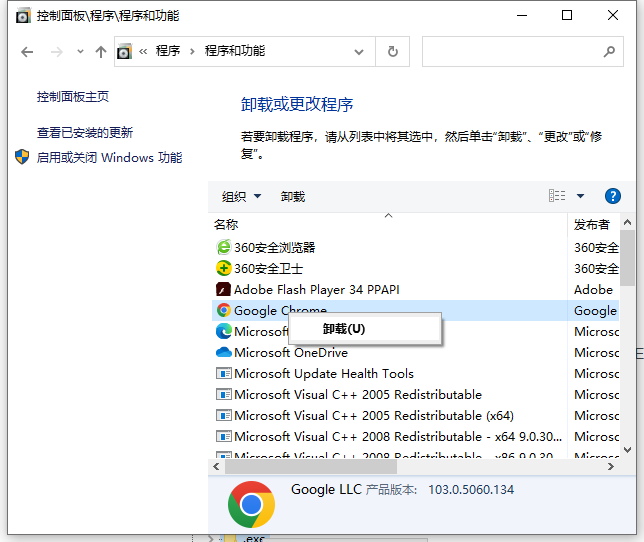
Task: Open the 组织 dropdown menu
Action: coord(241,197)
